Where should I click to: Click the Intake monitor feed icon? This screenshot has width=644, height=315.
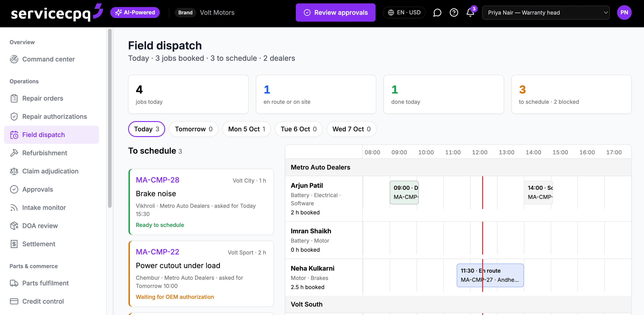[x=14, y=208]
